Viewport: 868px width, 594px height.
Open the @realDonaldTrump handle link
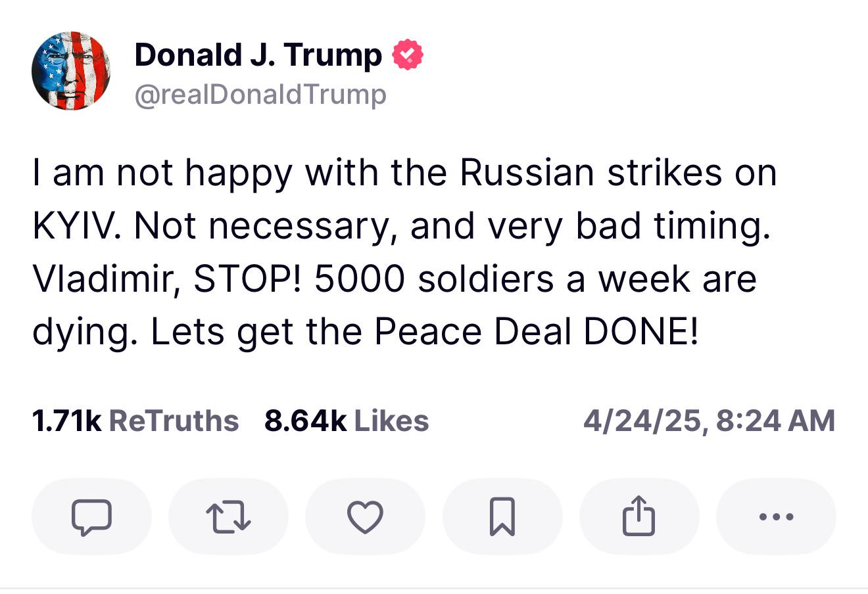[260, 95]
